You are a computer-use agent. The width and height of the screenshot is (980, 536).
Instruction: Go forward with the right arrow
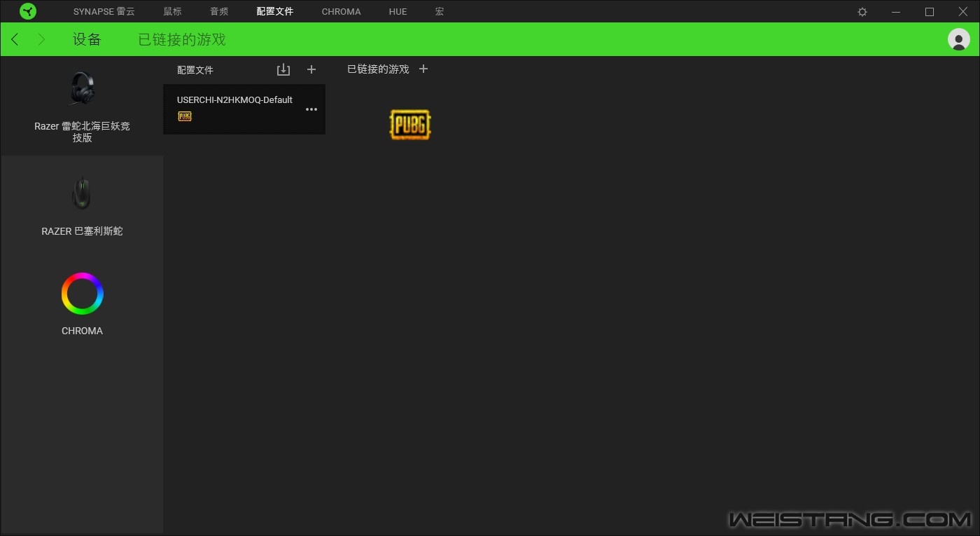41,39
